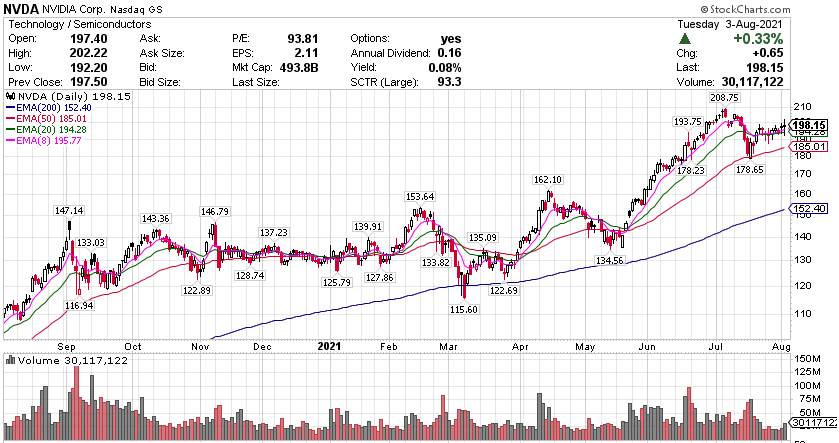Click the Chg value +0.65
839x443 pixels.
767,53
